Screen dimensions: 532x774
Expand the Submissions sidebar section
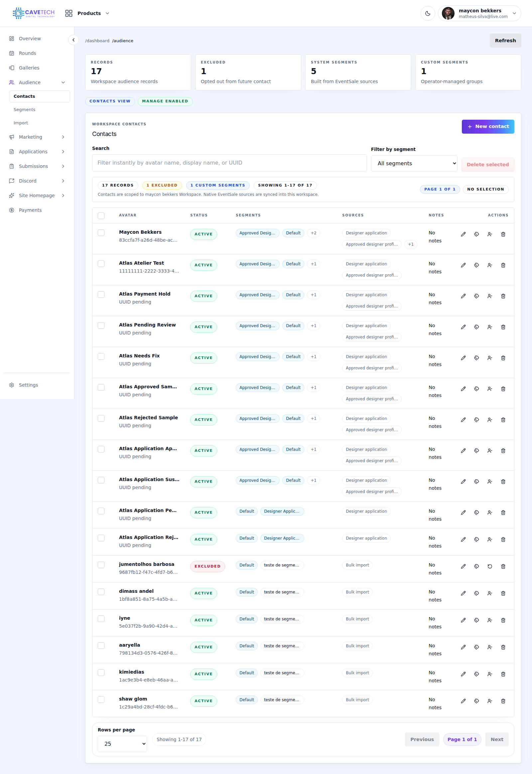click(x=63, y=166)
